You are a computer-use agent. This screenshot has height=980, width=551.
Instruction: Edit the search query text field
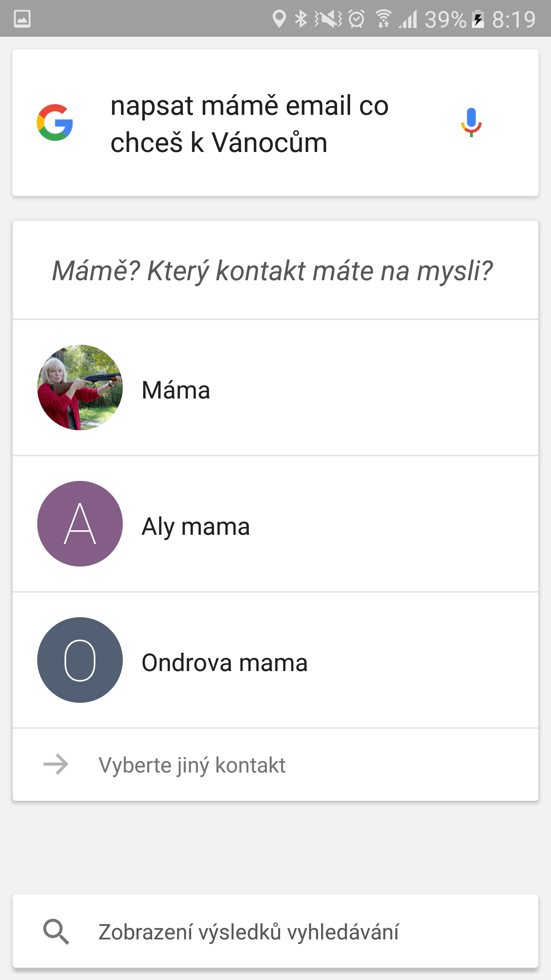[x=249, y=123]
